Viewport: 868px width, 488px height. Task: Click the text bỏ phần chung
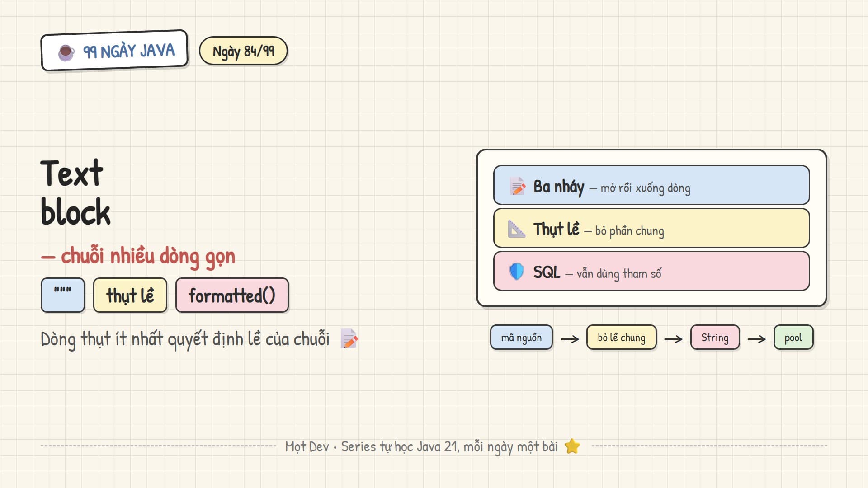pos(629,231)
